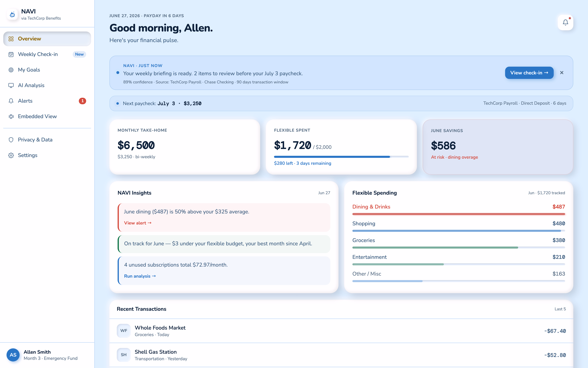Image resolution: width=588 pixels, height=368 pixels.
Task: Click the Shopping spending bar
Action: [x=459, y=231]
